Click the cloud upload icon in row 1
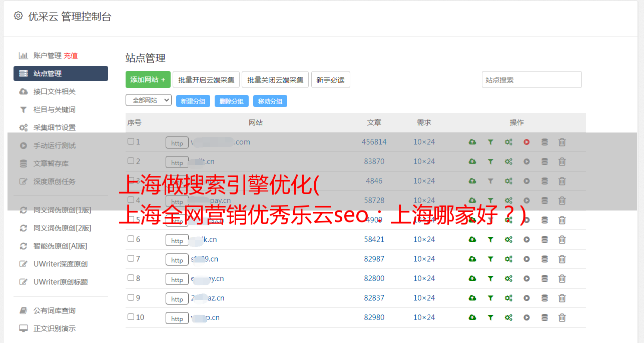Image resolution: width=644 pixels, height=343 pixels. coord(472,142)
